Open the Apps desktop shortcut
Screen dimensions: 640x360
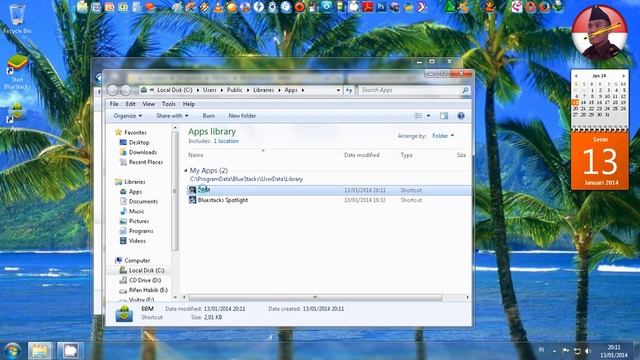[x=16, y=116]
